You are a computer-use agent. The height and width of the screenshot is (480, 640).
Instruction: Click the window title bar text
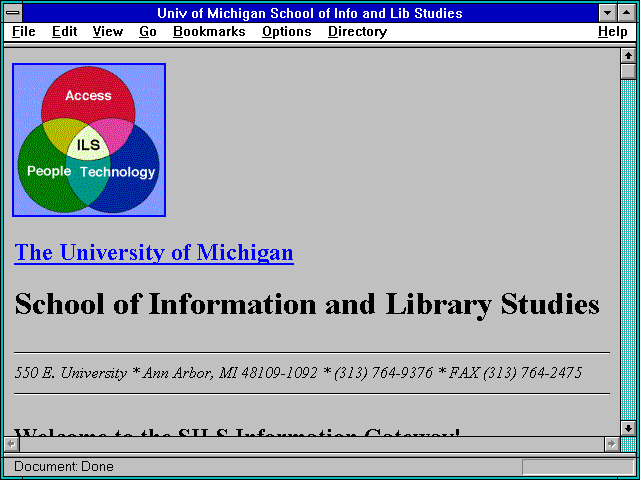(x=310, y=13)
